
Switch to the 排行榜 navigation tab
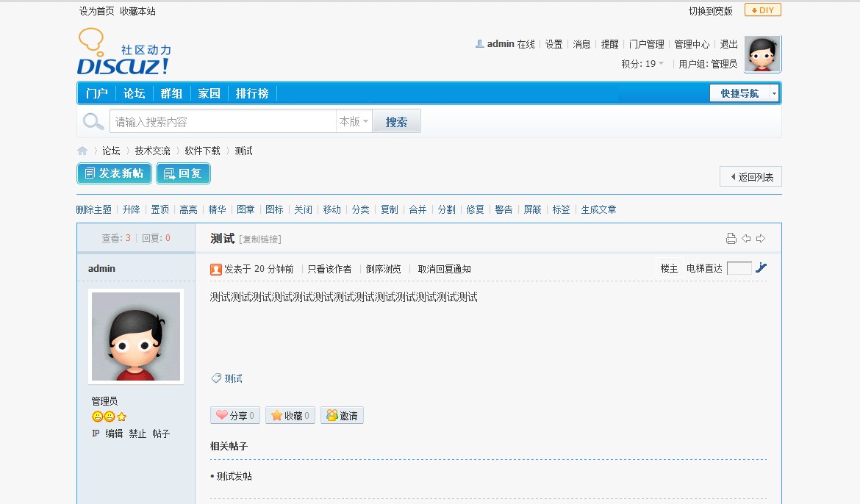252,93
